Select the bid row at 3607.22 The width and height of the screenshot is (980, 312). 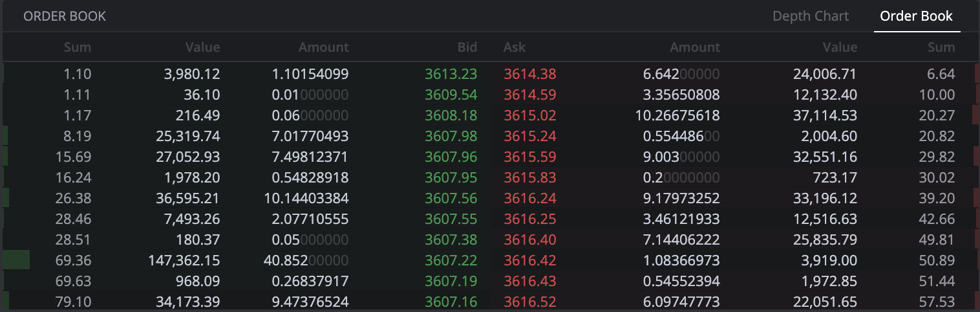tap(246, 260)
